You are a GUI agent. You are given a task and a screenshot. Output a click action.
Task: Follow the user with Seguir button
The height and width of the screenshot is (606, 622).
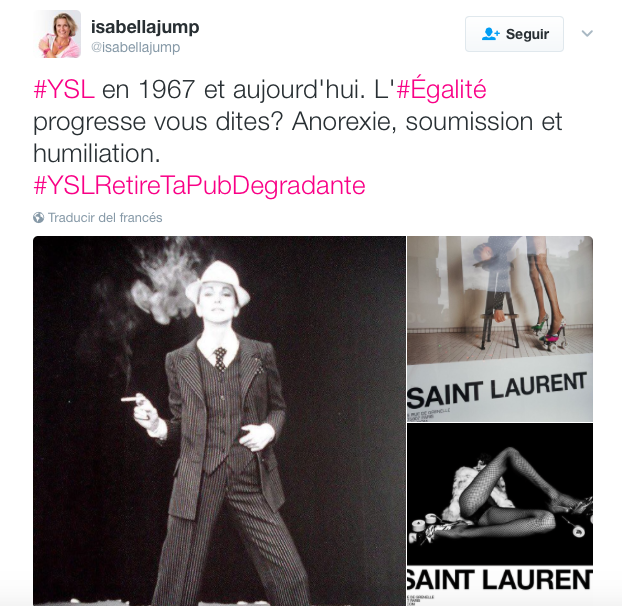(x=514, y=34)
